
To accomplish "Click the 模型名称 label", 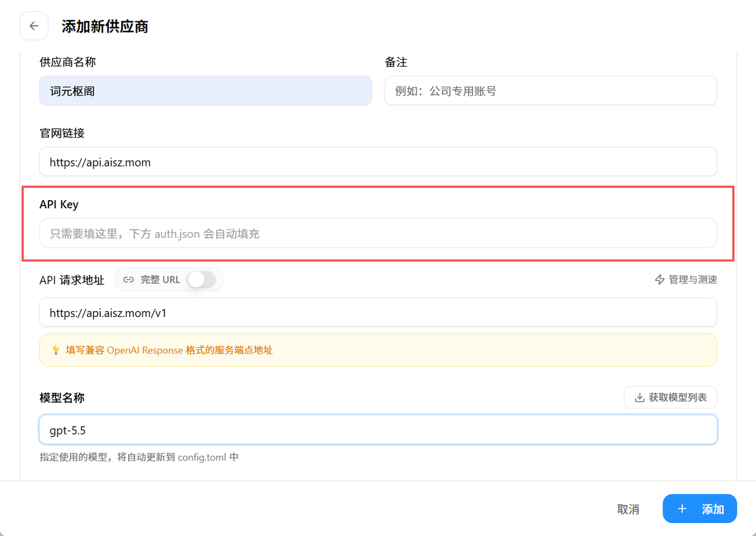I will pos(62,398).
